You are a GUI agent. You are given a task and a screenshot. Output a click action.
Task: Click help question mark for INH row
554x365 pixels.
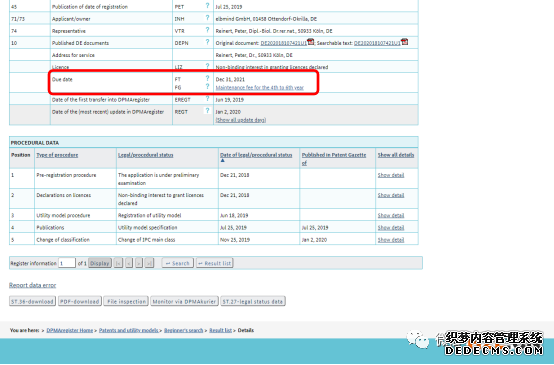[x=207, y=18]
